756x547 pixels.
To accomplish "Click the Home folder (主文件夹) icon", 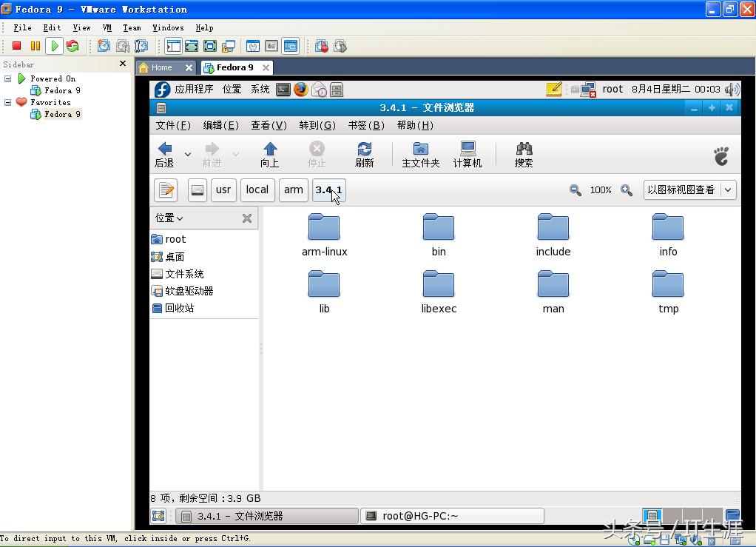I will point(420,153).
